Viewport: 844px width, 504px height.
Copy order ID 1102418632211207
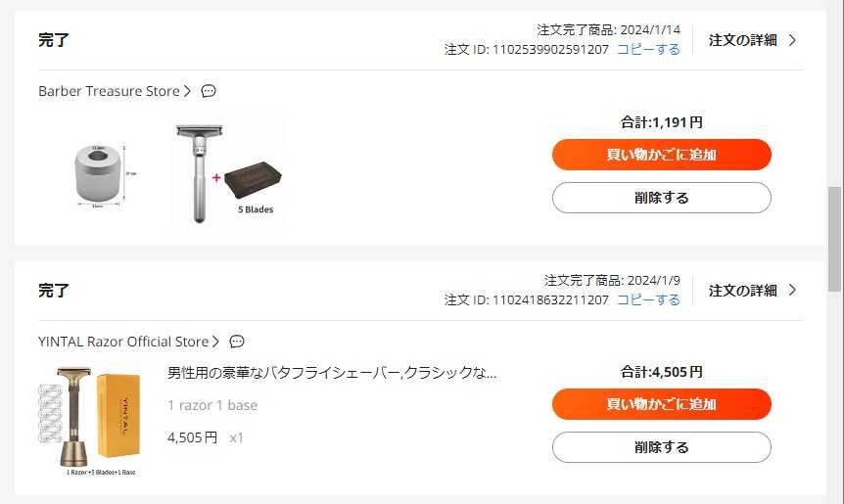click(648, 299)
